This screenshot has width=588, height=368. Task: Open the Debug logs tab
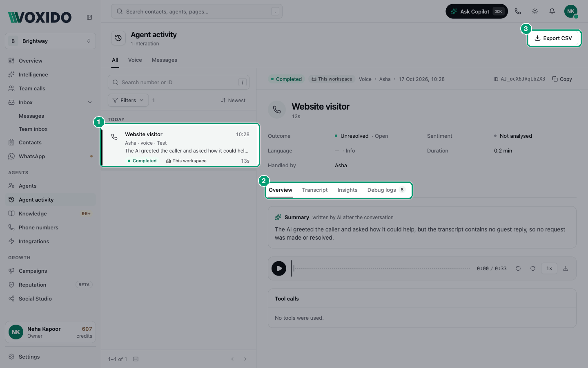(386, 190)
